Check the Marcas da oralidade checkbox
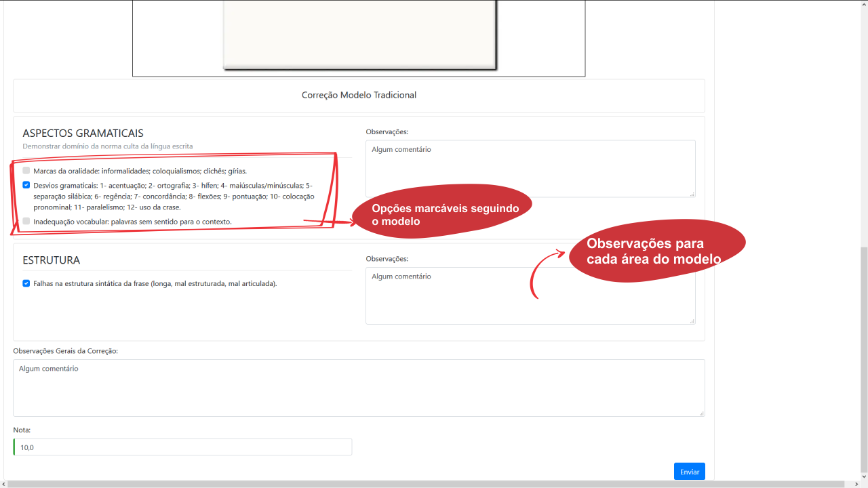Viewport: 868px width, 488px height. (x=26, y=171)
